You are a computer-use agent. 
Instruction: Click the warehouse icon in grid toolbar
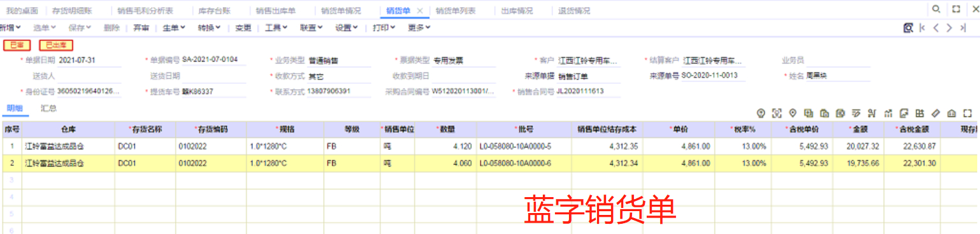pyautogui.click(x=951, y=113)
